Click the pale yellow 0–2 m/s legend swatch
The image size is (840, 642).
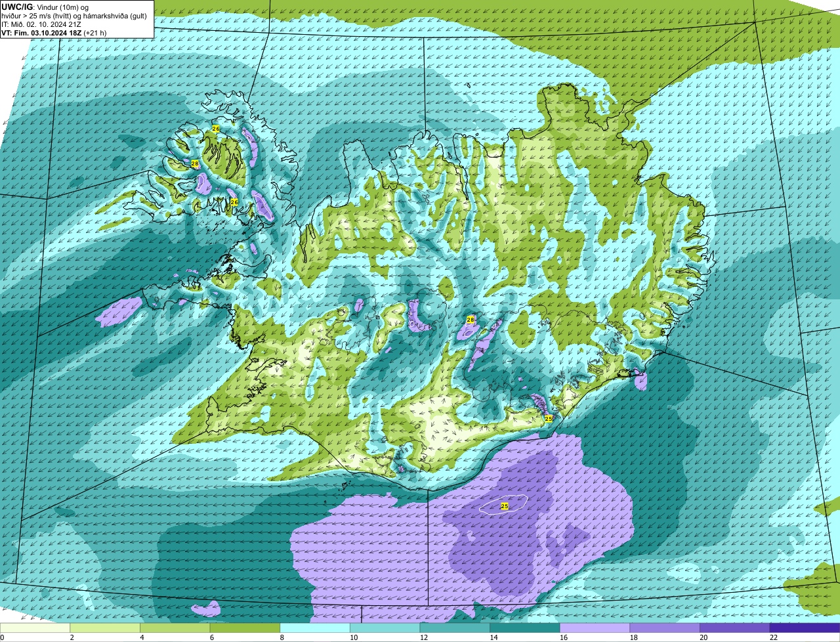35,628
